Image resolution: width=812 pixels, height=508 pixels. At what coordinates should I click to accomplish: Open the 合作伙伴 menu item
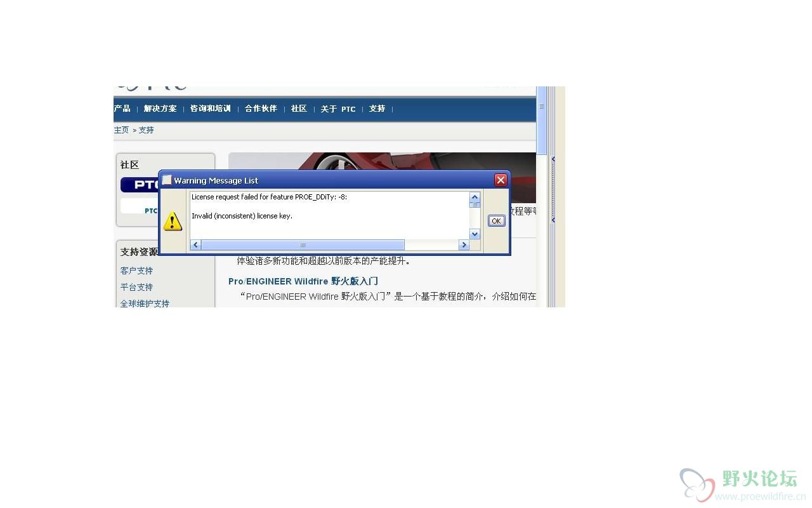261,109
